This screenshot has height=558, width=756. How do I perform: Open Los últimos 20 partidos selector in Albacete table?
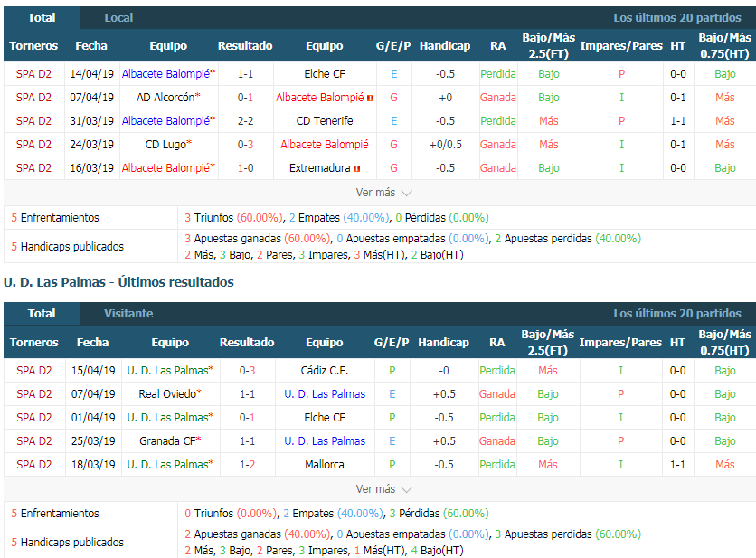coord(677,18)
